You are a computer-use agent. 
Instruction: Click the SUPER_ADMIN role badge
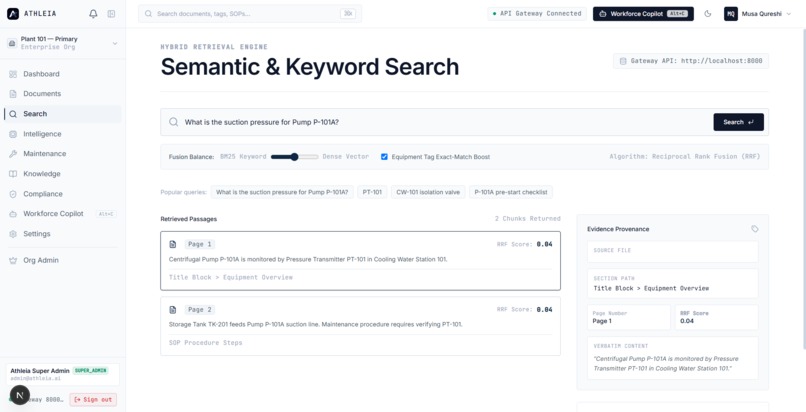point(90,370)
